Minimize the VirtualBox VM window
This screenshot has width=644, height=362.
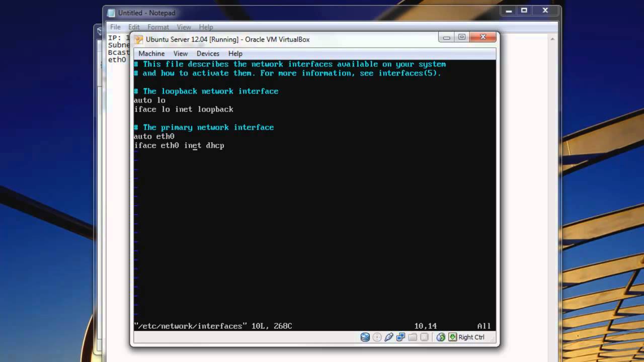tap(446, 37)
